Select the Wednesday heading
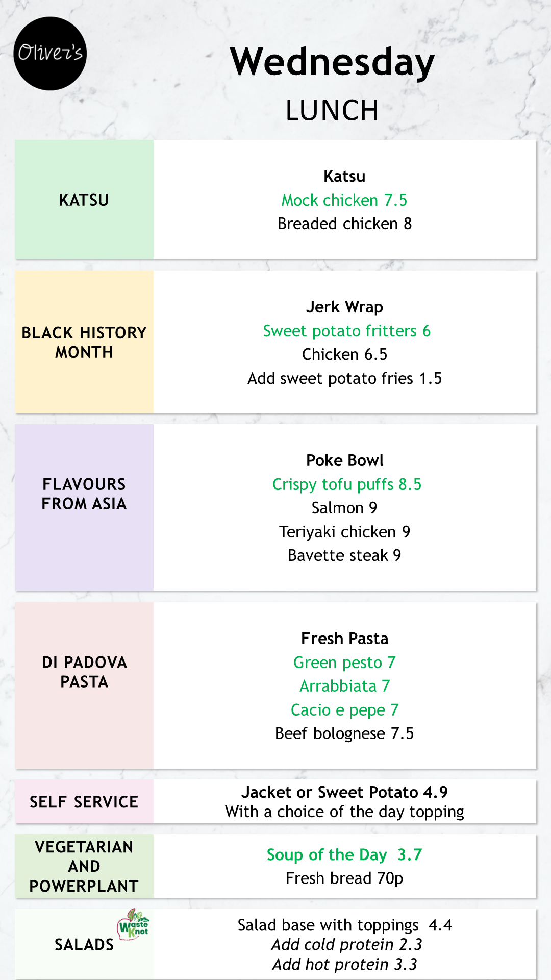551x980 pixels. [x=332, y=62]
